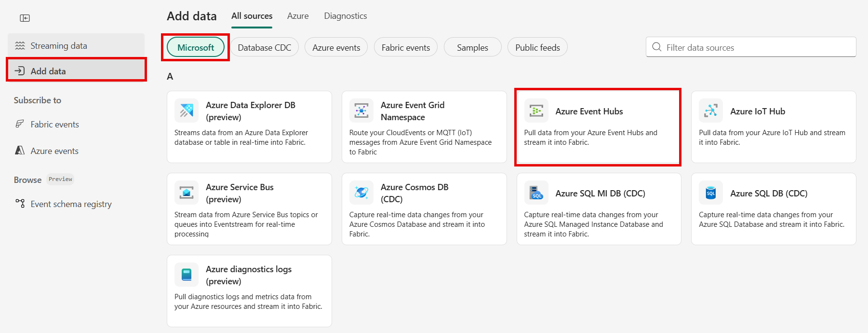Click the Azure Event Grid Namespace icon
The image size is (868, 333).
(x=361, y=111)
